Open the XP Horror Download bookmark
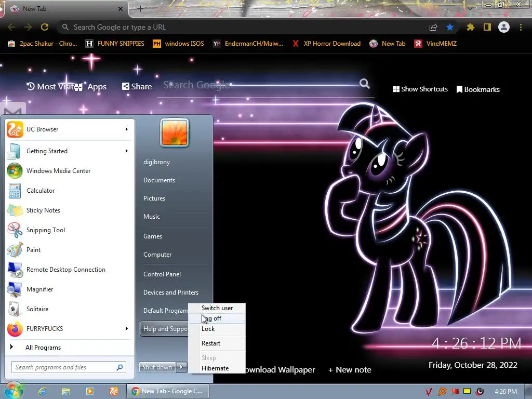The image size is (532, 399). click(326, 44)
